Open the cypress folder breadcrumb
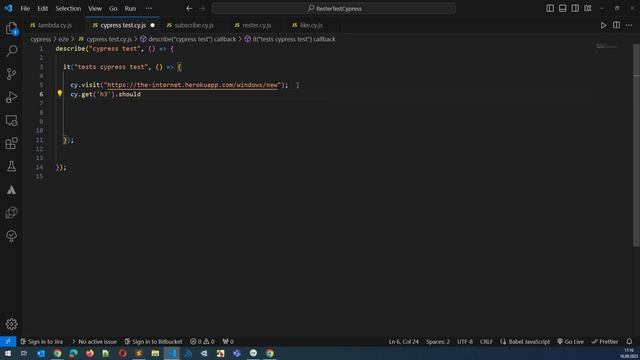Screen dimensions: 640x360 click(x=40, y=39)
